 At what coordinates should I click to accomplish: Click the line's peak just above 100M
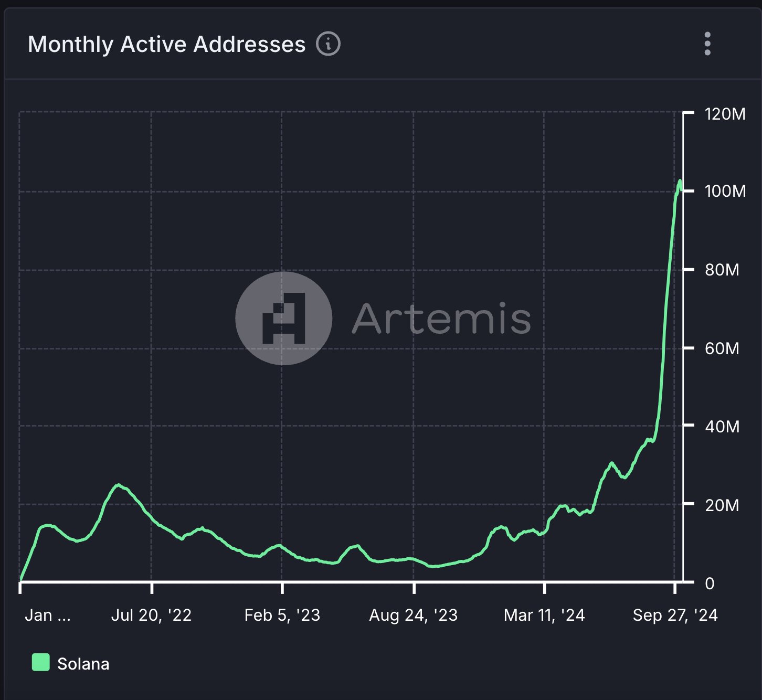pos(680,182)
